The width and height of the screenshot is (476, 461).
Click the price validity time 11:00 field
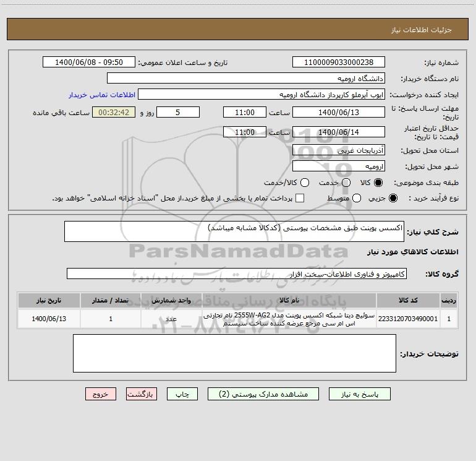point(245,132)
